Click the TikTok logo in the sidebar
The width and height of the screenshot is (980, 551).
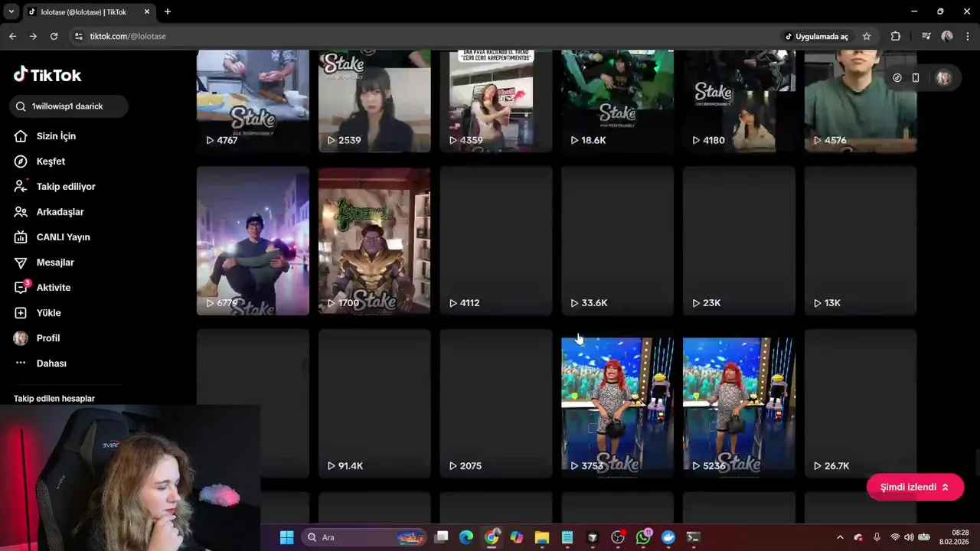point(47,75)
